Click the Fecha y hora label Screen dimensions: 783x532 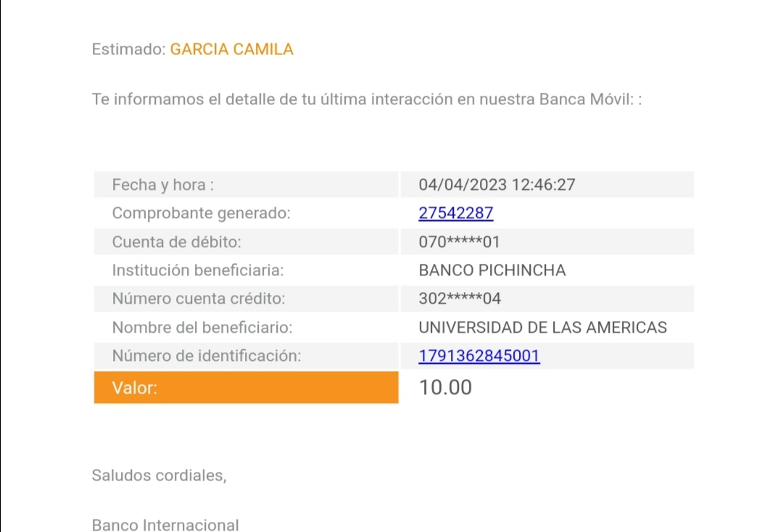click(163, 185)
